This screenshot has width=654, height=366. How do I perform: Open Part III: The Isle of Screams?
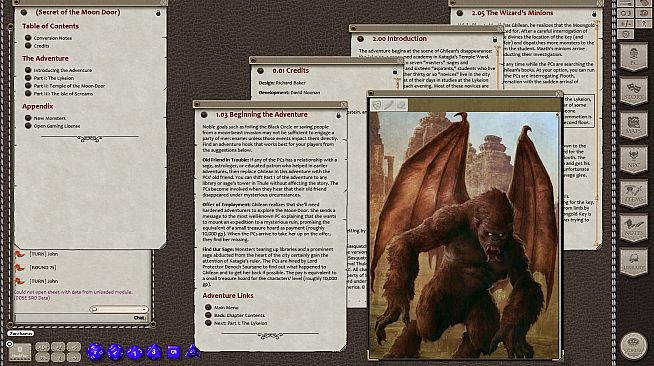pos(63,94)
